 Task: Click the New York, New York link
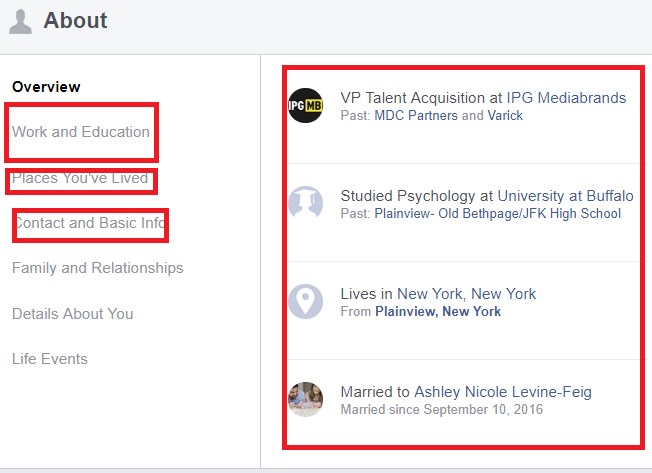(466, 294)
